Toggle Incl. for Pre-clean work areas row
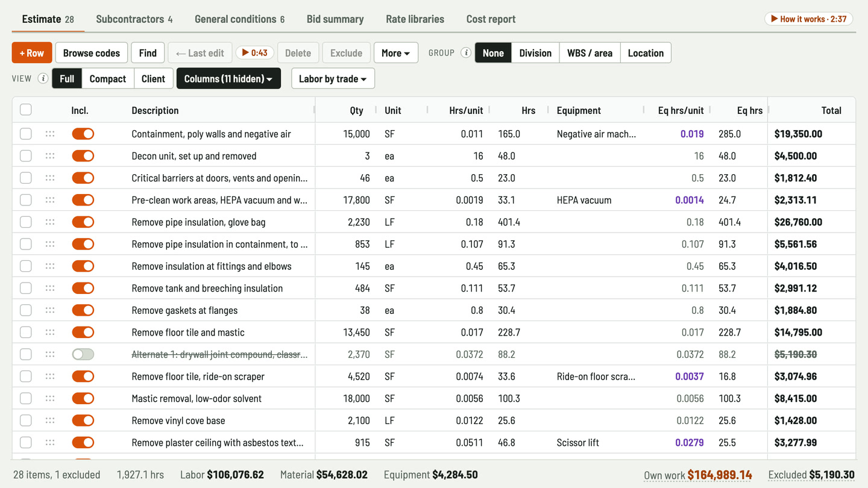868x488 pixels. 83,200
